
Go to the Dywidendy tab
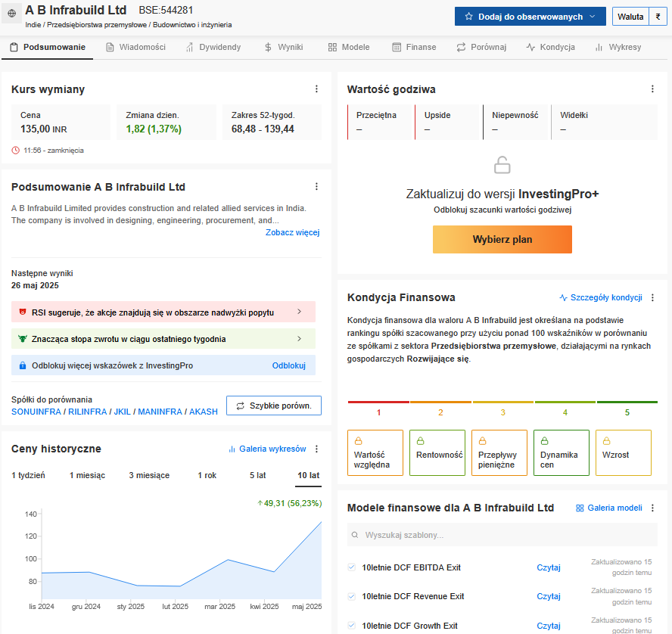click(x=213, y=47)
